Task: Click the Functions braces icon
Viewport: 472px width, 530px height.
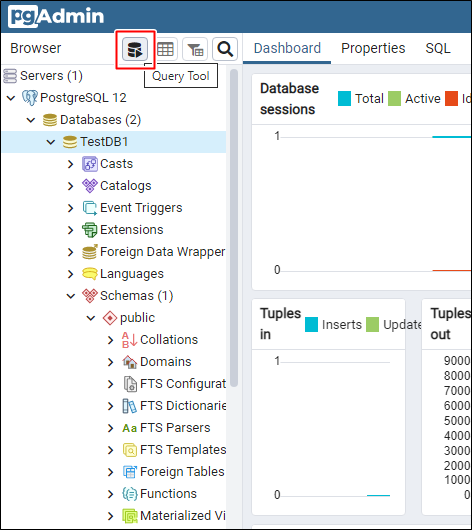Action: tap(129, 494)
